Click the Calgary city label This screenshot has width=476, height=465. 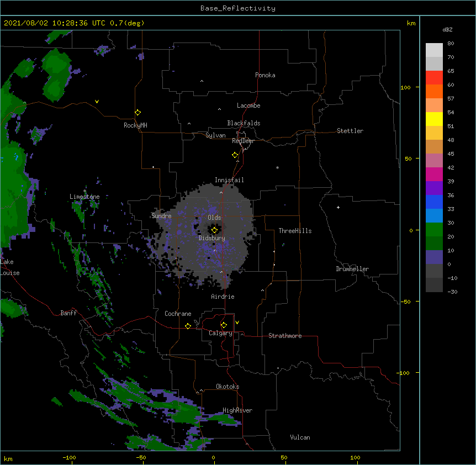(x=220, y=333)
